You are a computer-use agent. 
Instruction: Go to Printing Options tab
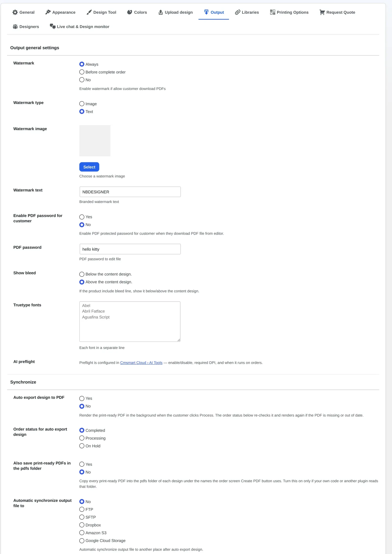[x=289, y=12]
